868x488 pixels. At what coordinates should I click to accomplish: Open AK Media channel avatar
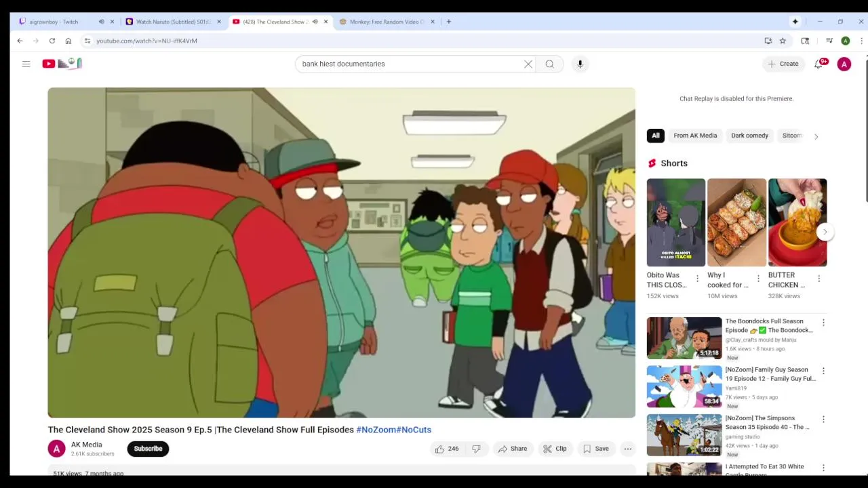click(57, 449)
